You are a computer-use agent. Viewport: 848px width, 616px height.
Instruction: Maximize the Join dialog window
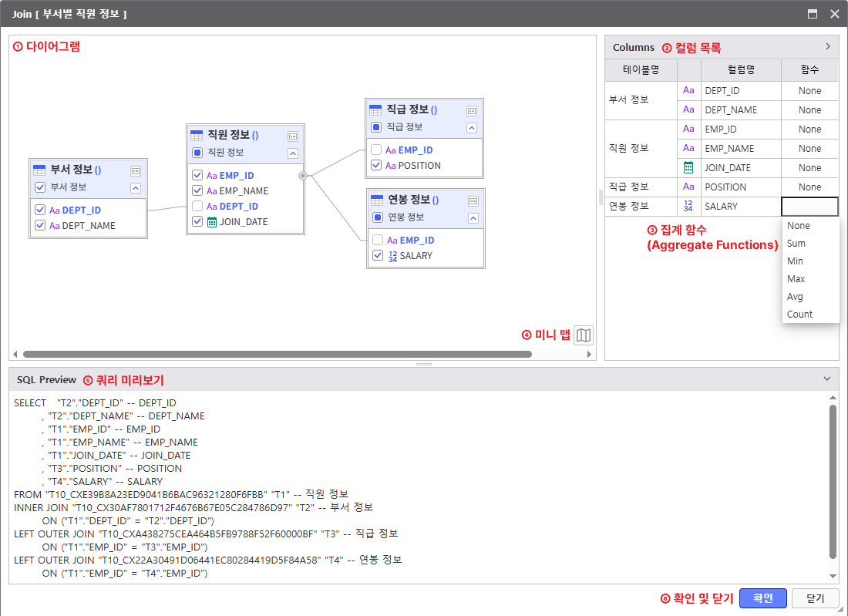812,14
